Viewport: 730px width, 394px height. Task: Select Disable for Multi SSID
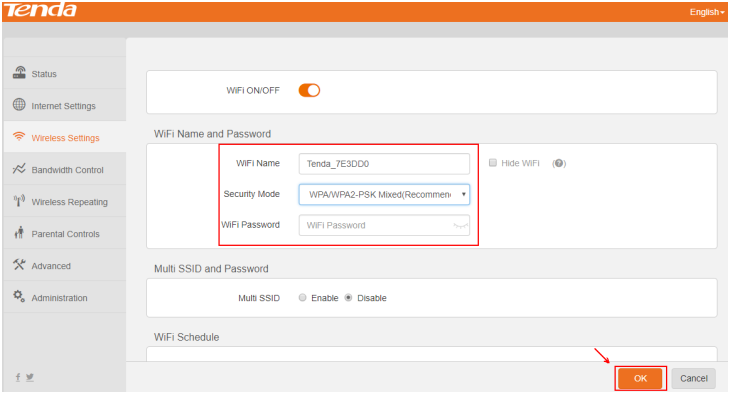pyautogui.click(x=348, y=298)
